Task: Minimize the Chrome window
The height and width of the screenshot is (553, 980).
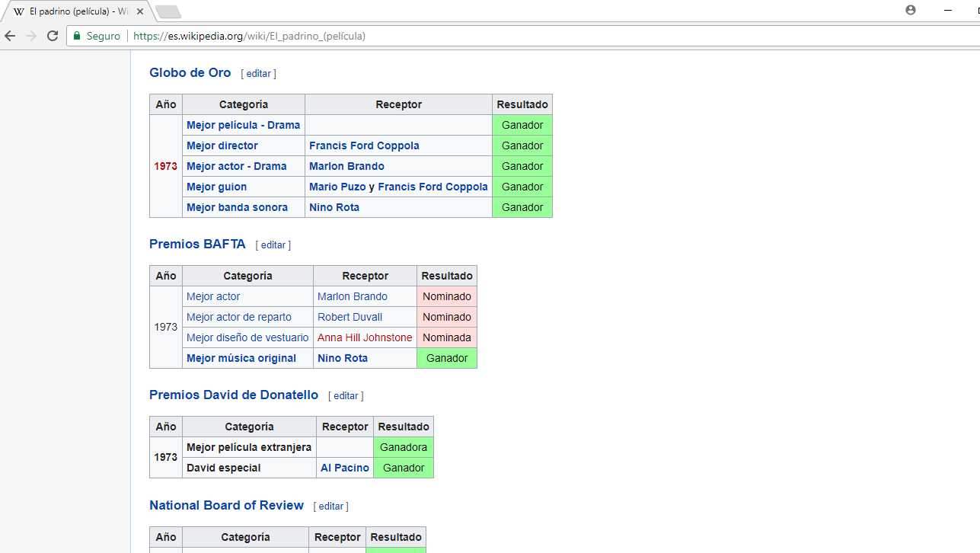Action: pyautogui.click(x=948, y=10)
